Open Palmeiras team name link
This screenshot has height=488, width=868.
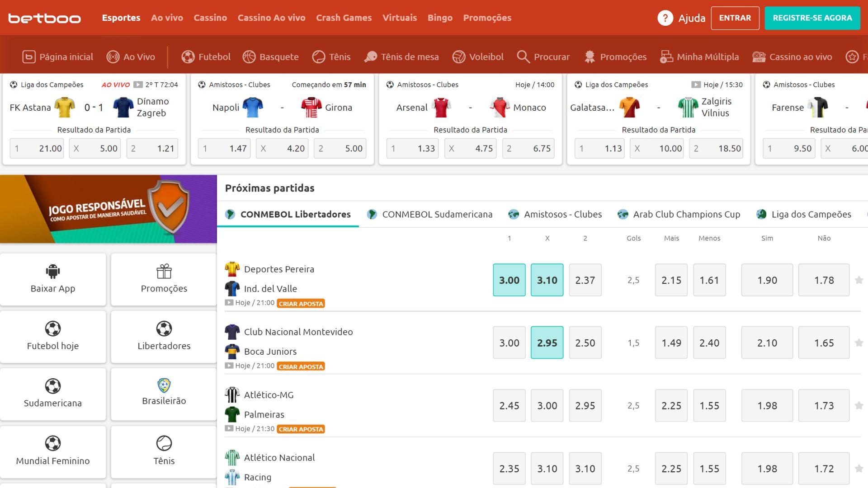pyautogui.click(x=264, y=414)
